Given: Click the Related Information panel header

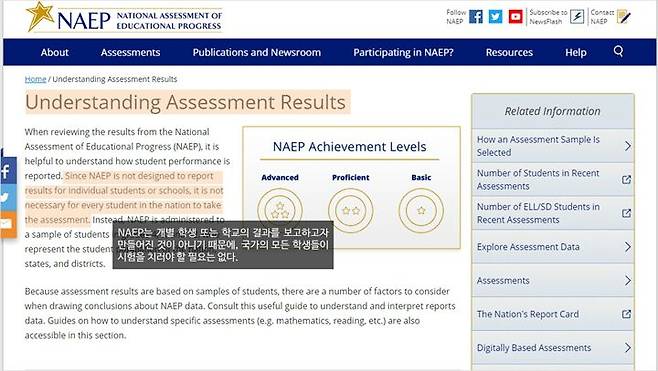Looking at the screenshot, I should 553,111.
